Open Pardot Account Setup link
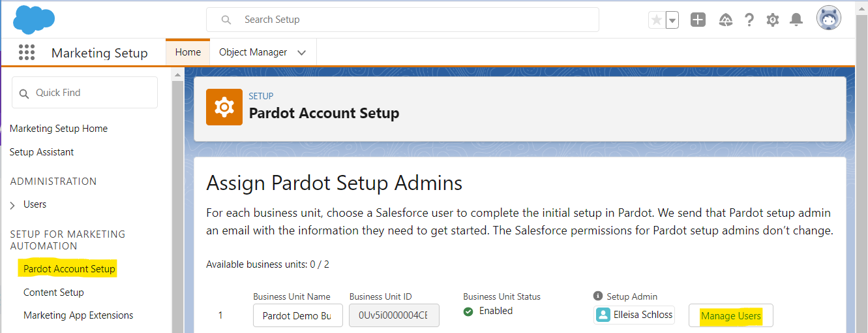The height and width of the screenshot is (333, 868). click(69, 269)
